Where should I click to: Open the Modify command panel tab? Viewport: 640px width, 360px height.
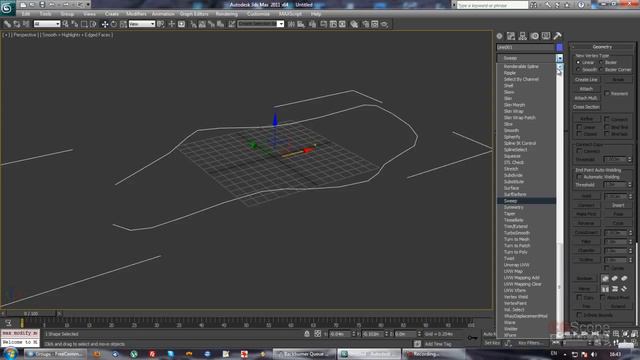click(x=511, y=36)
